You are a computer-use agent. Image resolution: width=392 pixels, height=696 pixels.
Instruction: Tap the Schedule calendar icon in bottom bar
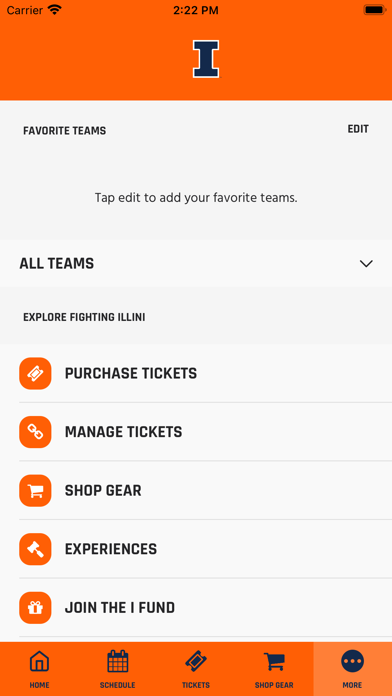click(118, 661)
